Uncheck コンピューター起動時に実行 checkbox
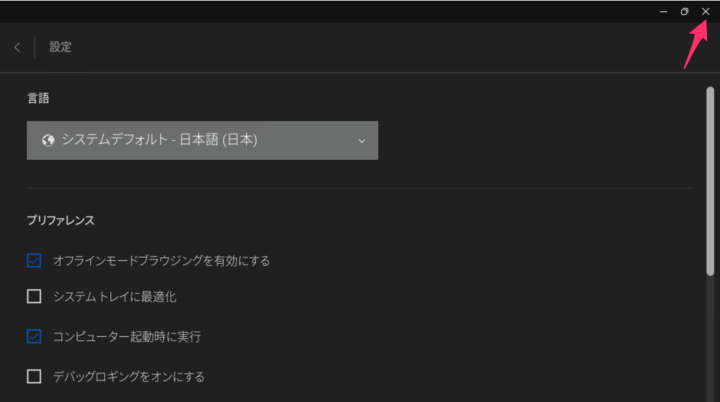This screenshot has height=402, width=720. 34,336
